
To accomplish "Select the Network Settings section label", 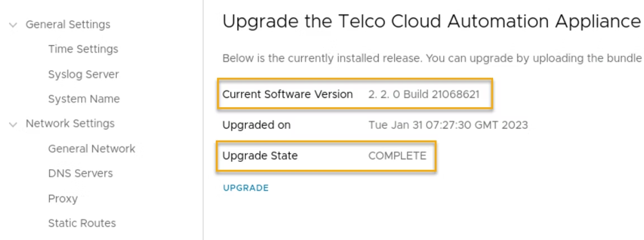I will [70, 123].
